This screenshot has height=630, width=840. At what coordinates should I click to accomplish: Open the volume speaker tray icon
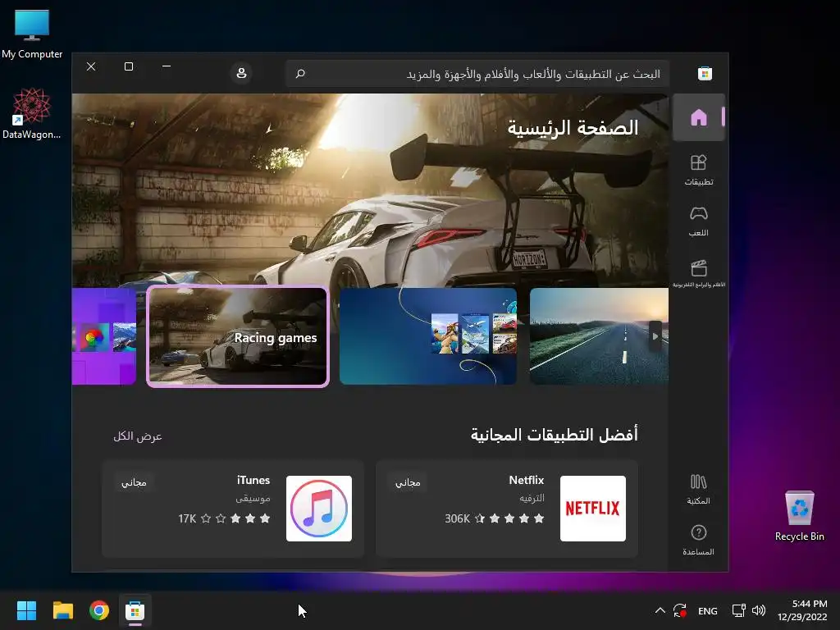759,610
